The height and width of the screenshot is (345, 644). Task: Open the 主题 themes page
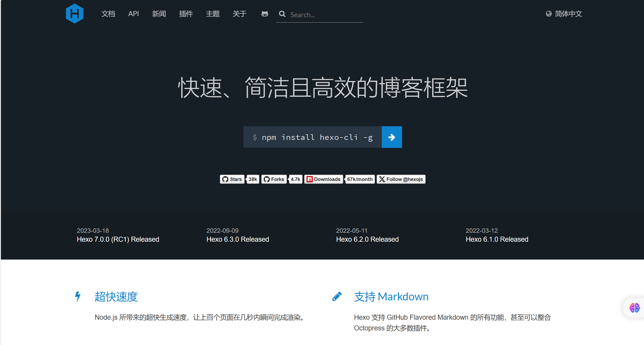coord(213,14)
